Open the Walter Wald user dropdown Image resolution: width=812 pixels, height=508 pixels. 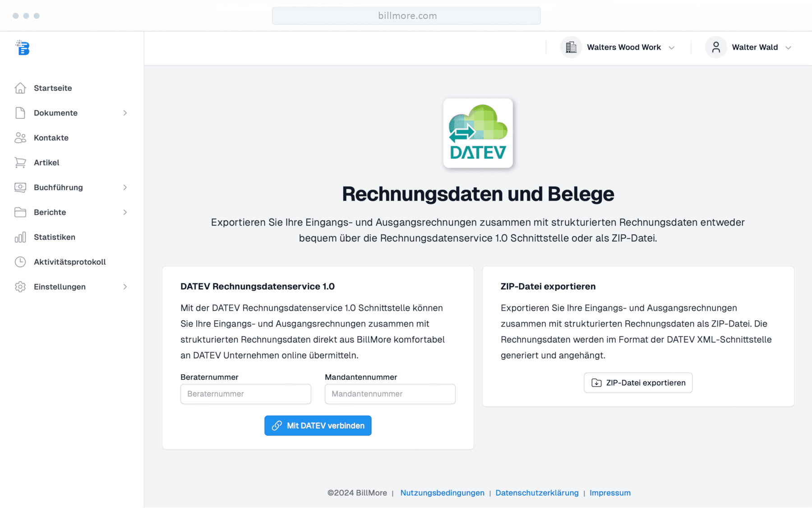click(x=749, y=47)
